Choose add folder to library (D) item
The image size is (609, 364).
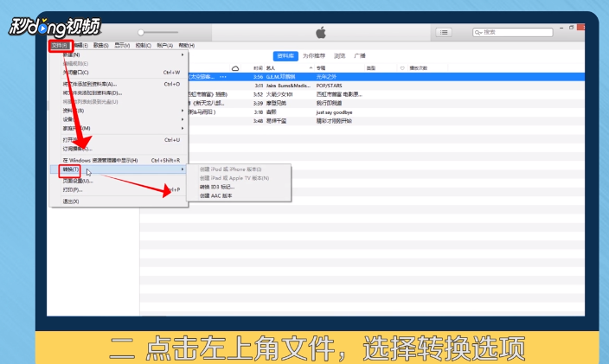pyautogui.click(x=119, y=93)
